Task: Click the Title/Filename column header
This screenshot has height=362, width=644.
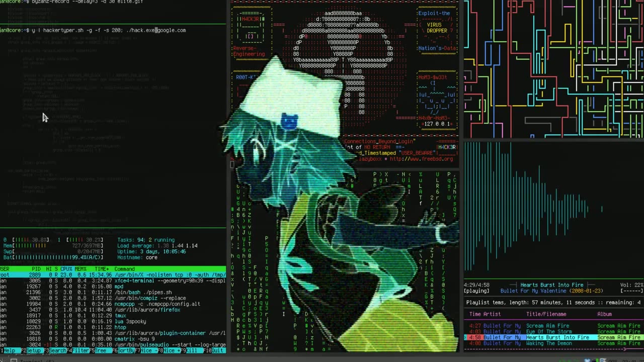Action: [546, 314]
